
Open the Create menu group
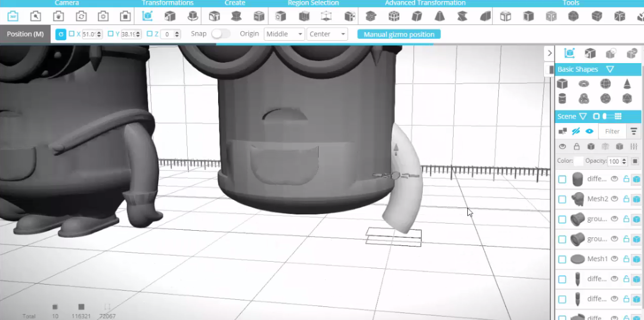click(235, 3)
